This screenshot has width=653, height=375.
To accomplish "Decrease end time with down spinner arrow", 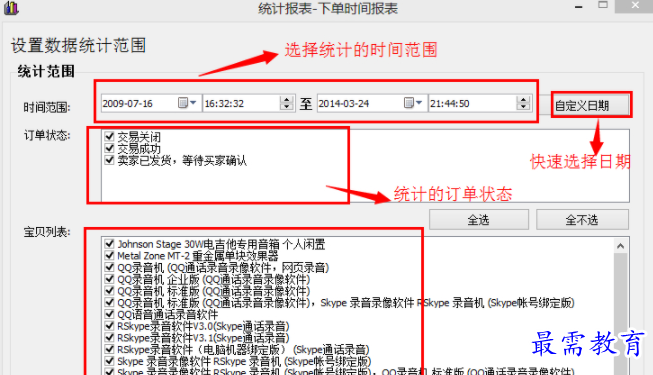I will coord(523,107).
